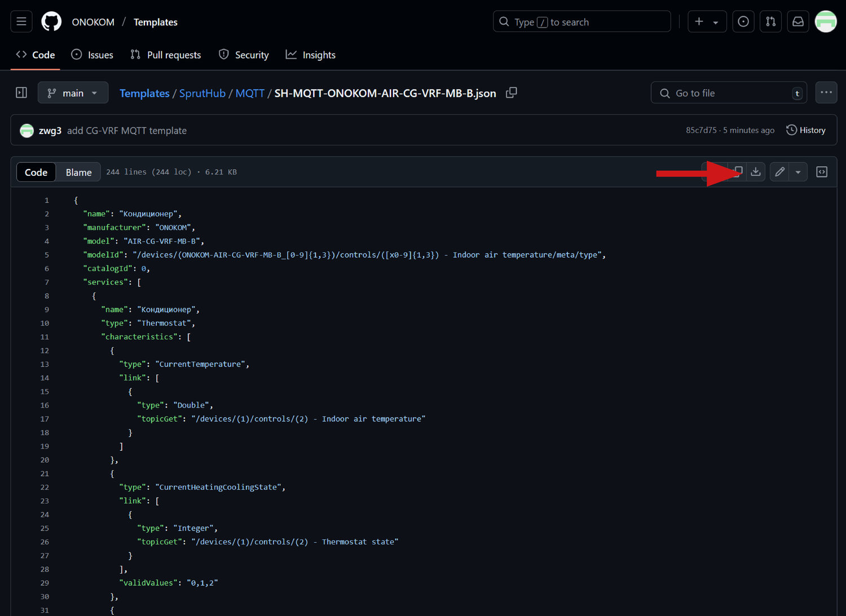The width and height of the screenshot is (846, 616).
Task: Open the notifications inbox icon
Action: click(x=797, y=21)
